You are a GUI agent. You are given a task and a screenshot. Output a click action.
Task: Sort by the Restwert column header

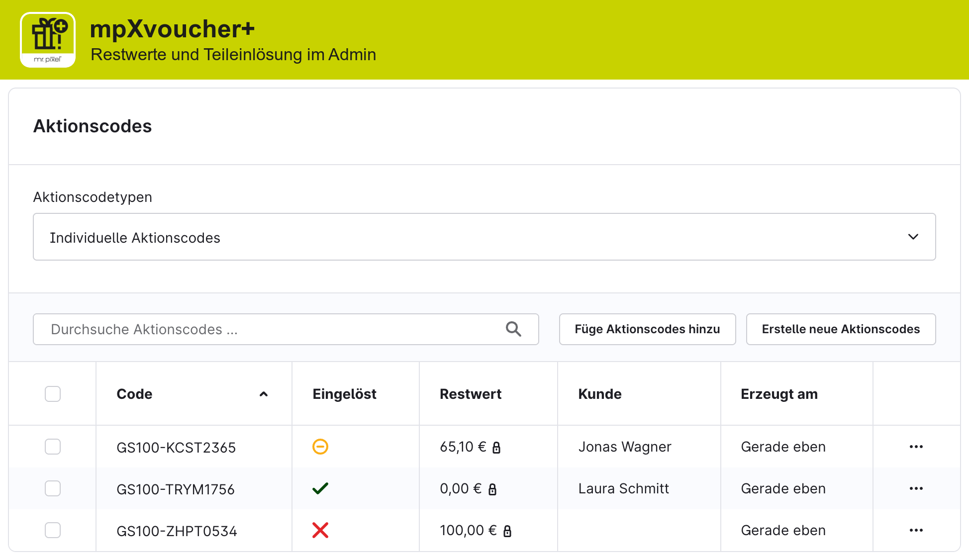(471, 394)
